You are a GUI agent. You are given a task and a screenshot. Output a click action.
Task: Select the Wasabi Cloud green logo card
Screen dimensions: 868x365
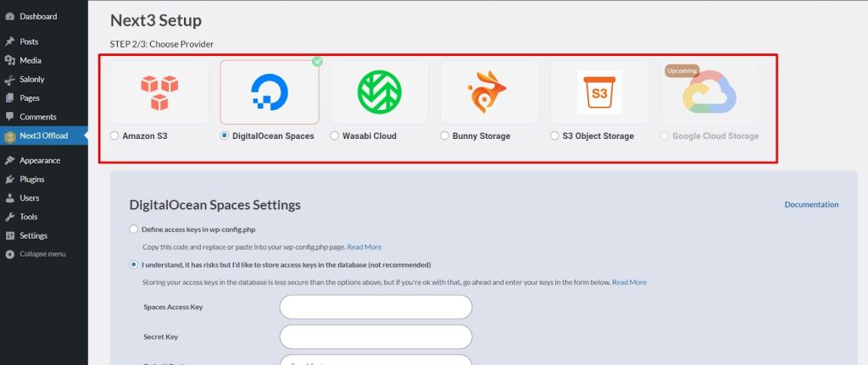pyautogui.click(x=379, y=91)
